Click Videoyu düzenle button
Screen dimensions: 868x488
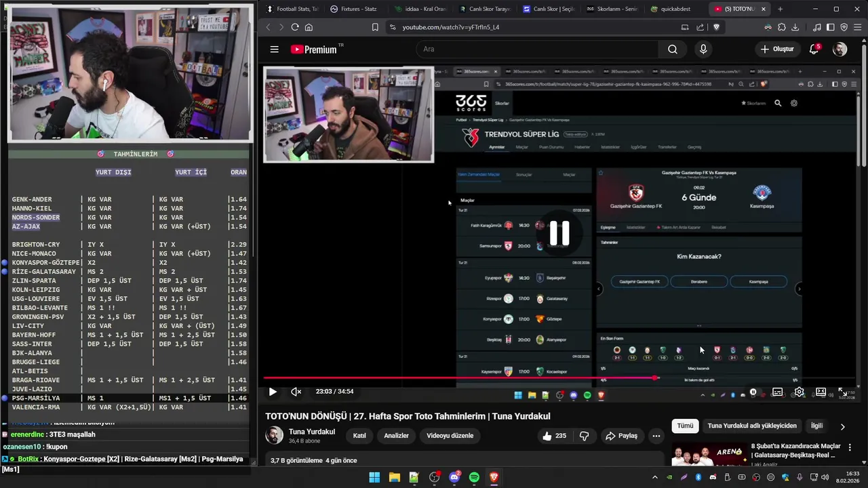(x=450, y=436)
